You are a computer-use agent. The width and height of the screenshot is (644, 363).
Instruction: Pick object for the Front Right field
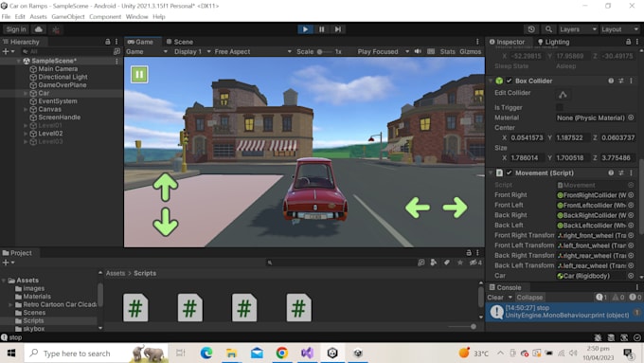click(x=631, y=195)
